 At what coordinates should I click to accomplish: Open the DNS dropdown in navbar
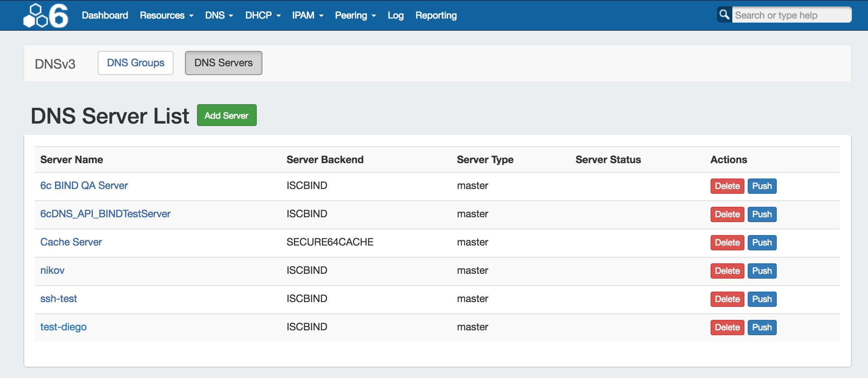tap(219, 15)
